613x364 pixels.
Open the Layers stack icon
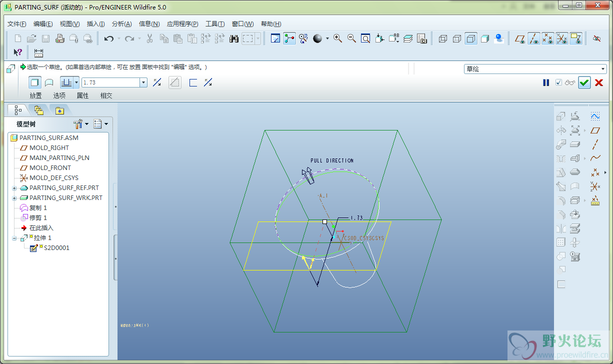[408, 38]
